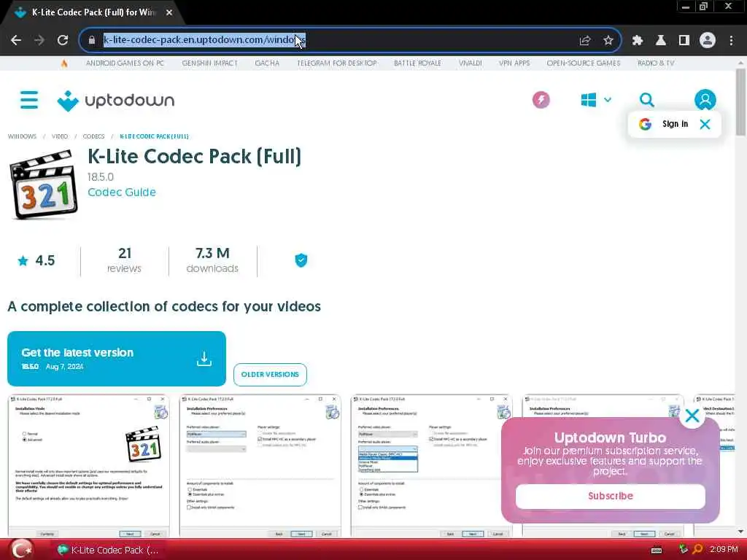
Task: Click the Uptodown user account icon
Action: tap(705, 100)
